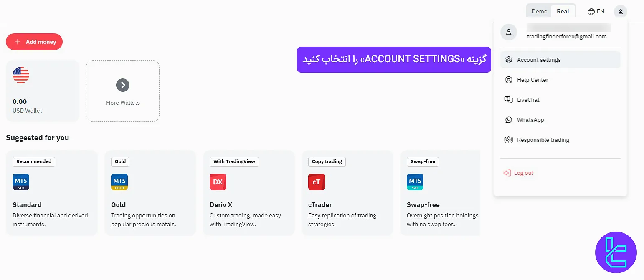Click the US flag on the USD Wallet

[21, 75]
